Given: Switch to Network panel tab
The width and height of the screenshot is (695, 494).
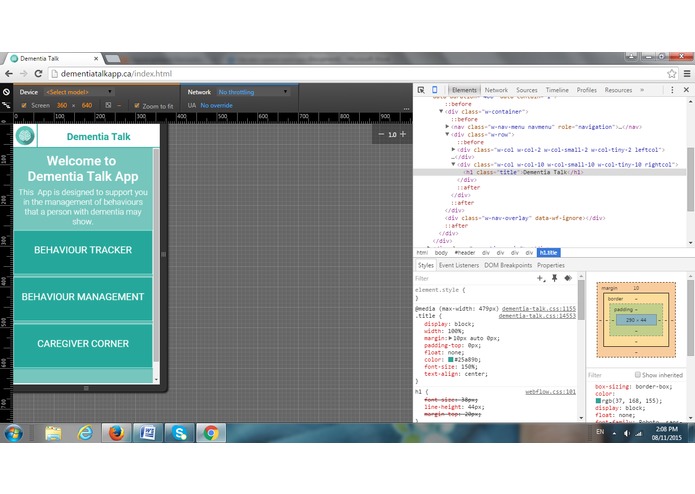Looking at the screenshot, I should [x=496, y=90].
